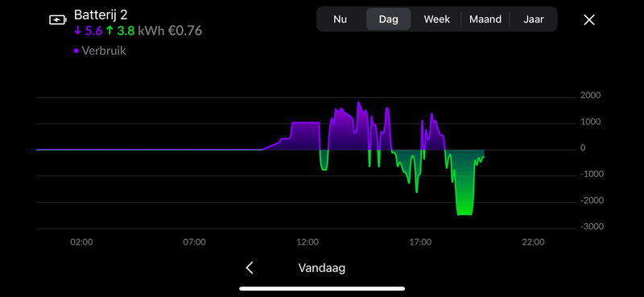The width and height of the screenshot is (644, 297).
Task: Switch to the Week tab
Action: click(x=437, y=19)
